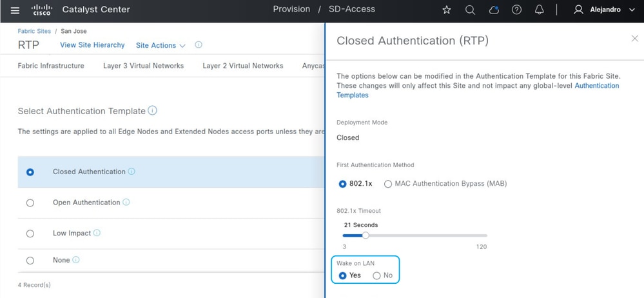Click info icon next to Site Actions
644x298 pixels.
coord(199,45)
